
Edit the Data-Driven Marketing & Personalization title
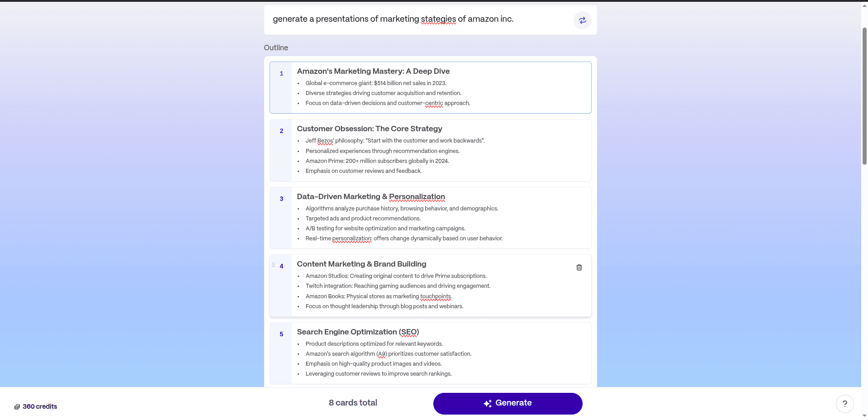pyautogui.click(x=371, y=196)
